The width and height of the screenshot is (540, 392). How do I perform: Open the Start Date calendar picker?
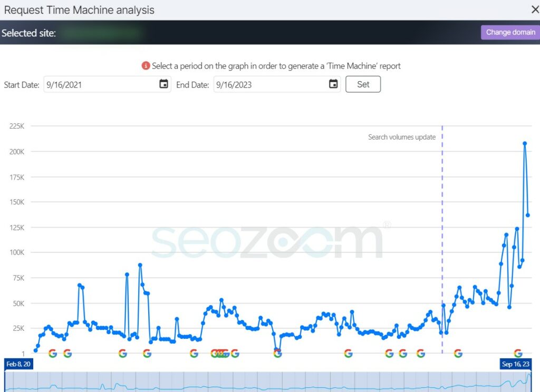[164, 84]
